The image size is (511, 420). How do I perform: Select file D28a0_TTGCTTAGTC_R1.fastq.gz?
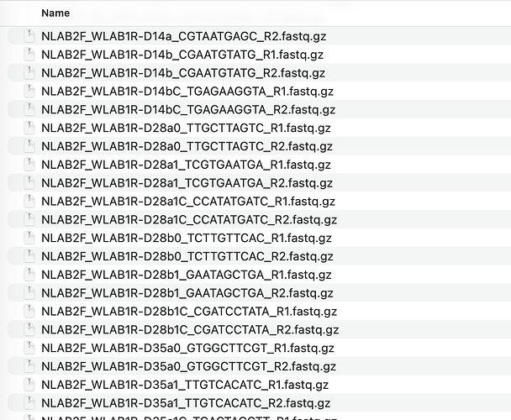point(186,128)
